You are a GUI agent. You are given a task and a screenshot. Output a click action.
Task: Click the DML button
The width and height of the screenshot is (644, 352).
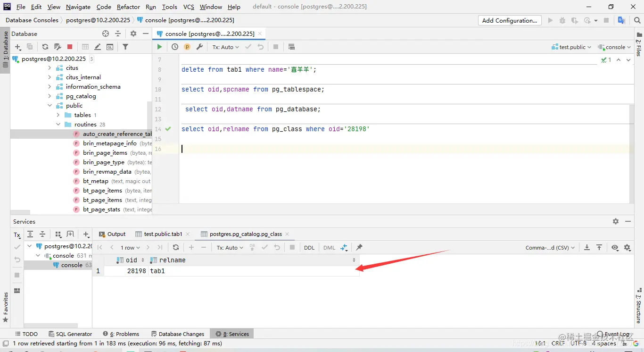[x=330, y=247]
